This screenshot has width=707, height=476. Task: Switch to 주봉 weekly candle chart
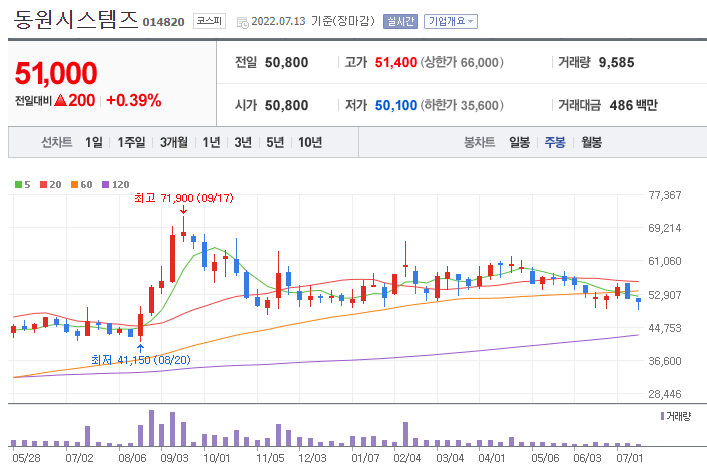coord(555,142)
